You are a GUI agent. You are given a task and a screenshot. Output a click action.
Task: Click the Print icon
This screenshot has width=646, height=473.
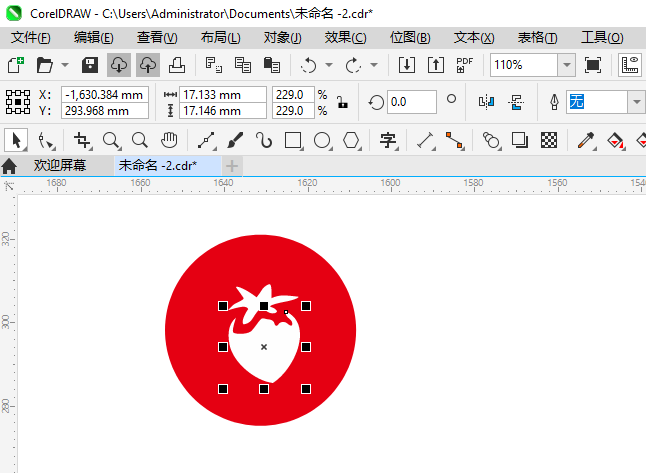pos(177,65)
